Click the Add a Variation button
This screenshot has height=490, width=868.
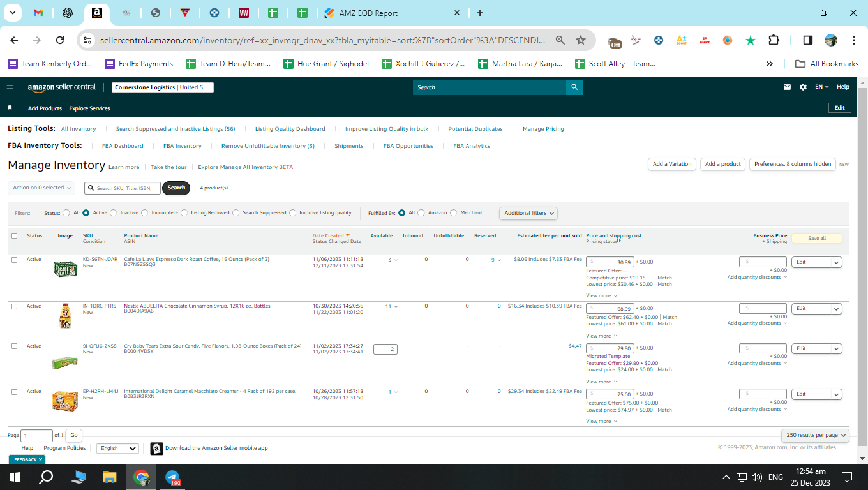point(672,164)
